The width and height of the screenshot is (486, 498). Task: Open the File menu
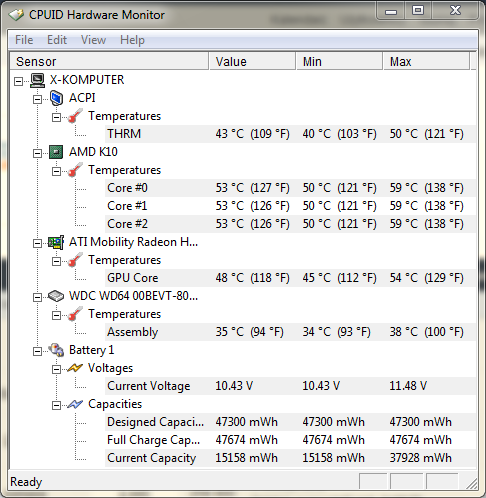[x=24, y=40]
